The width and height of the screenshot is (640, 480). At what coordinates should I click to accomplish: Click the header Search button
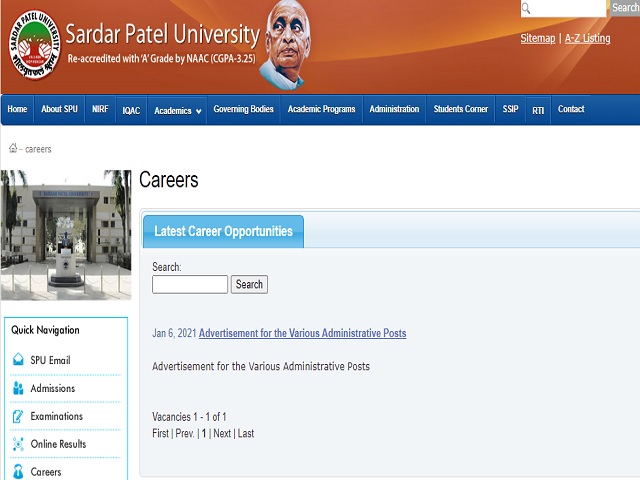coord(625,8)
